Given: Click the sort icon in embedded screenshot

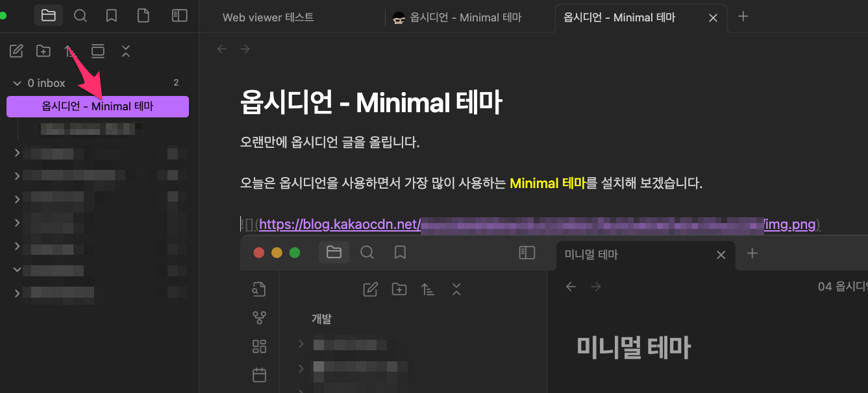Looking at the screenshot, I should (x=428, y=289).
